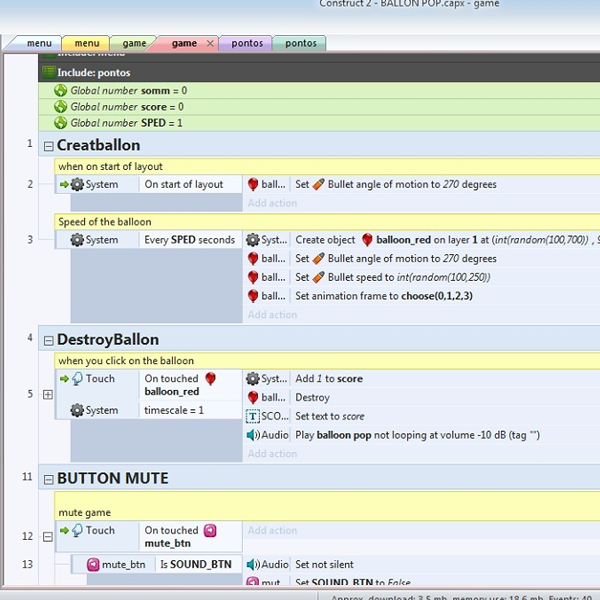The width and height of the screenshot is (600, 600).
Task: Collapse the BUTTON MUTE group
Action: 47,479
